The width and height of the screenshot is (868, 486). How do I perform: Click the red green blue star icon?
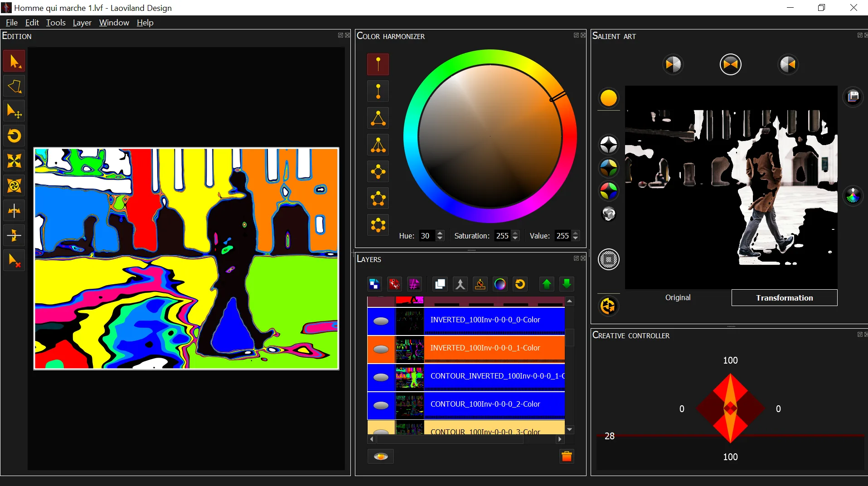[x=608, y=191]
